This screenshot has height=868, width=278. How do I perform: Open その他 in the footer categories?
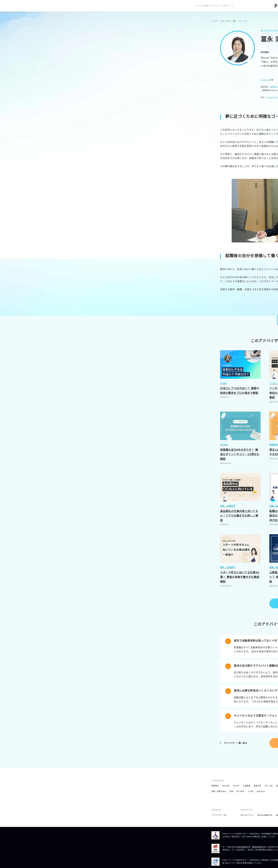click(250, 791)
